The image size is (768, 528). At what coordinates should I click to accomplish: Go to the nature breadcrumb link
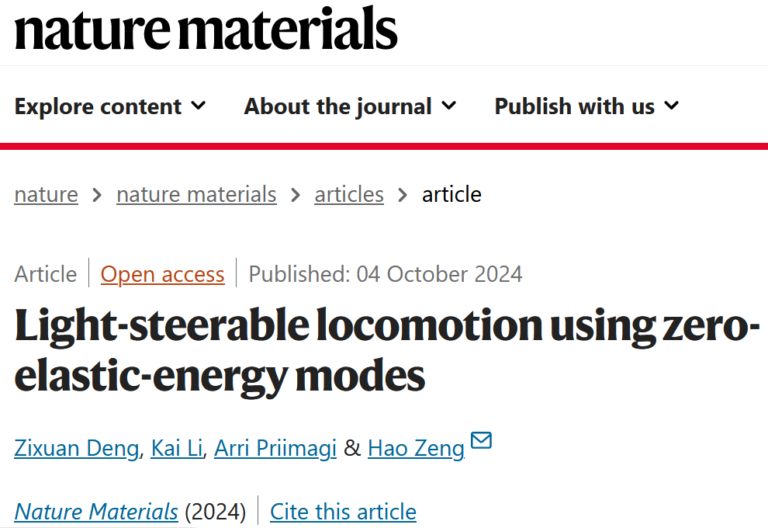(x=46, y=194)
